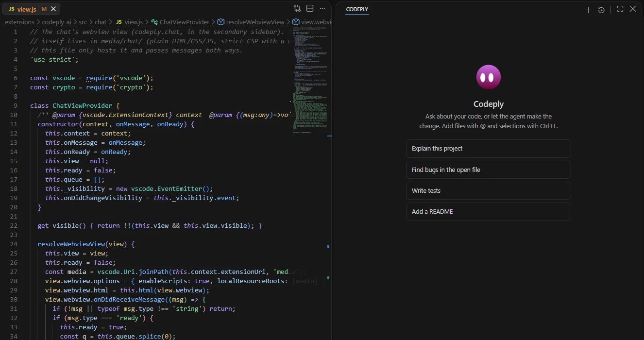Click the "require('crypto')" call
The width and height of the screenshot is (644, 340).
[119, 87]
